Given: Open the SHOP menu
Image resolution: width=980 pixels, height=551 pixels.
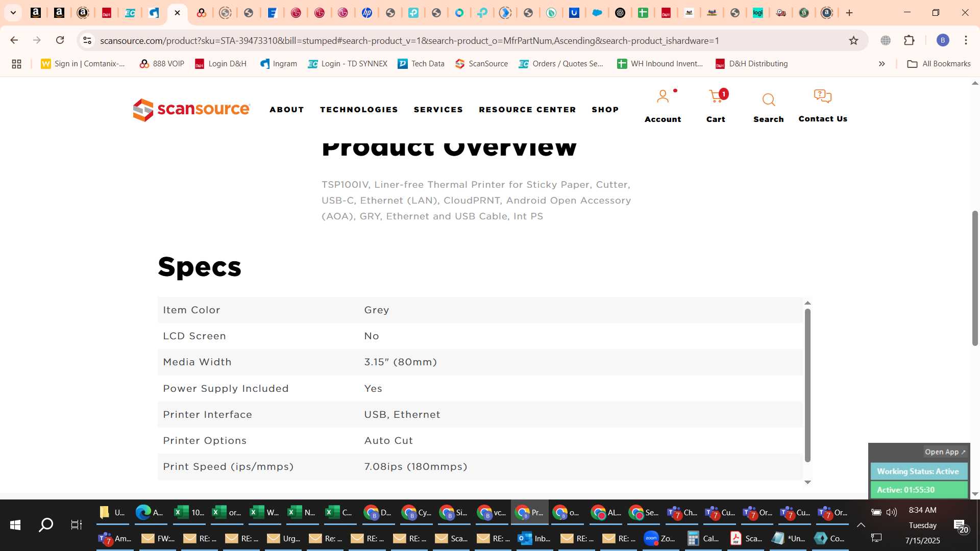Looking at the screenshot, I should point(605,110).
